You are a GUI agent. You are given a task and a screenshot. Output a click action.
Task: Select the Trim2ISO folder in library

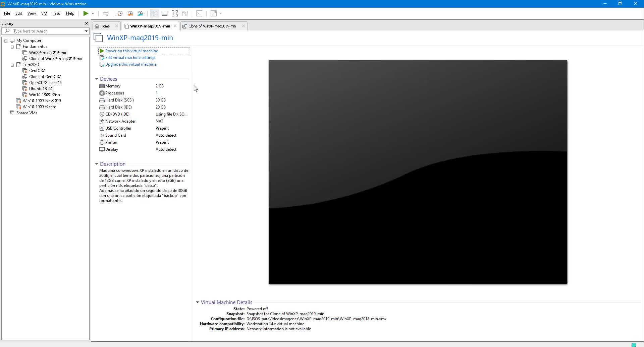coord(31,65)
